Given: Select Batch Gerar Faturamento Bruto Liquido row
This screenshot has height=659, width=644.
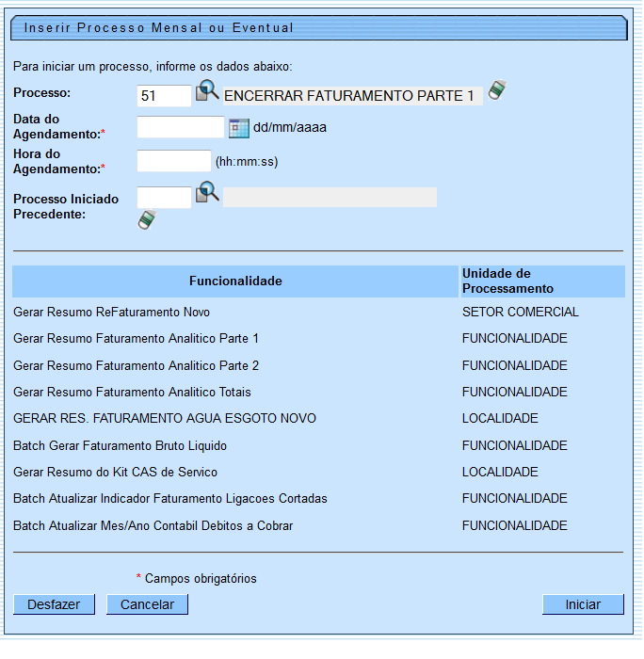Looking at the screenshot, I should [x=120, y=445].
